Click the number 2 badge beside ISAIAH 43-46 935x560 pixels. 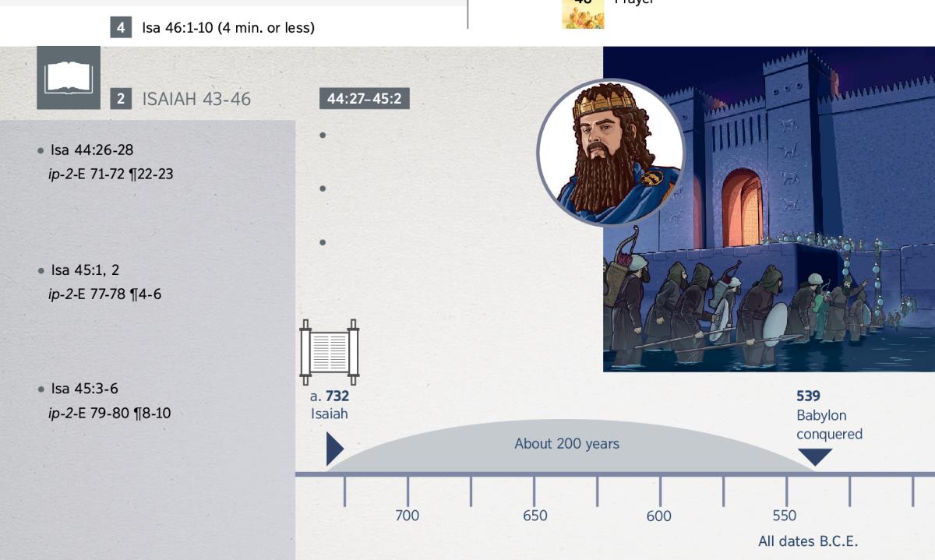click(121, 99)
